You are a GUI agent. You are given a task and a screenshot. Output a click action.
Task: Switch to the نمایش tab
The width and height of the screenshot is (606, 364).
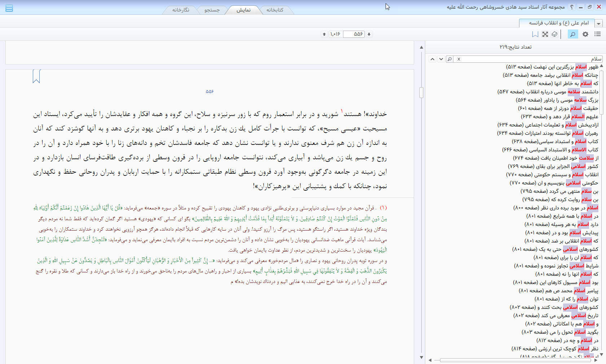click(243, 10)
